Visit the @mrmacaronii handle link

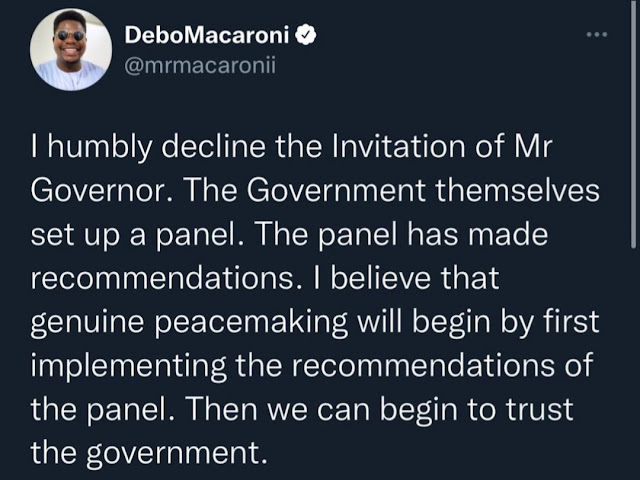pos(200,65)
